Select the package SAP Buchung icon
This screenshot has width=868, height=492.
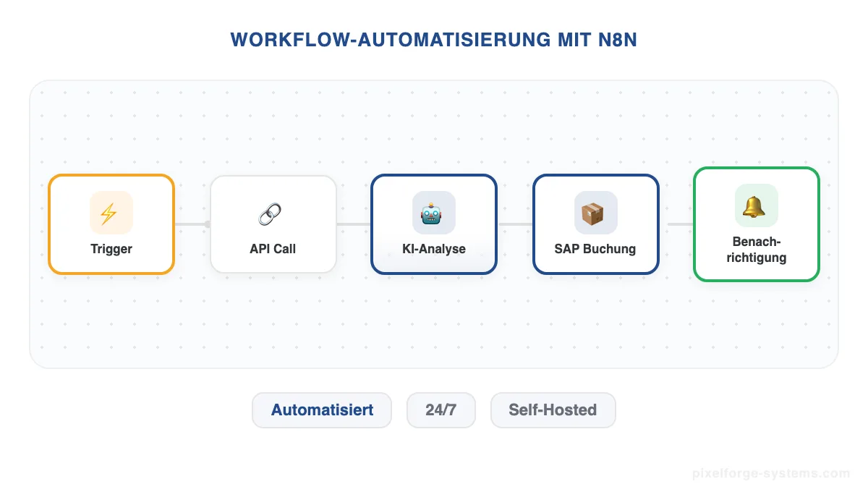coord(595,213)
